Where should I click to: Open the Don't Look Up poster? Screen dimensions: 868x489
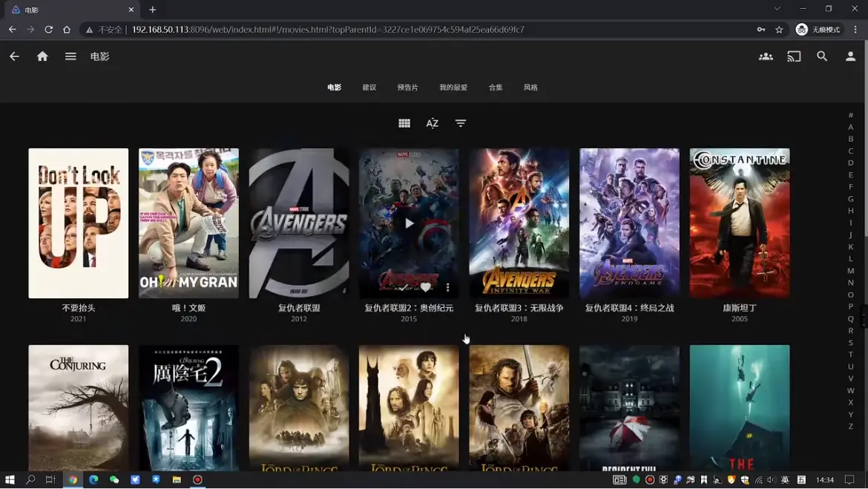pyautogui.click(x=79, y=223)
